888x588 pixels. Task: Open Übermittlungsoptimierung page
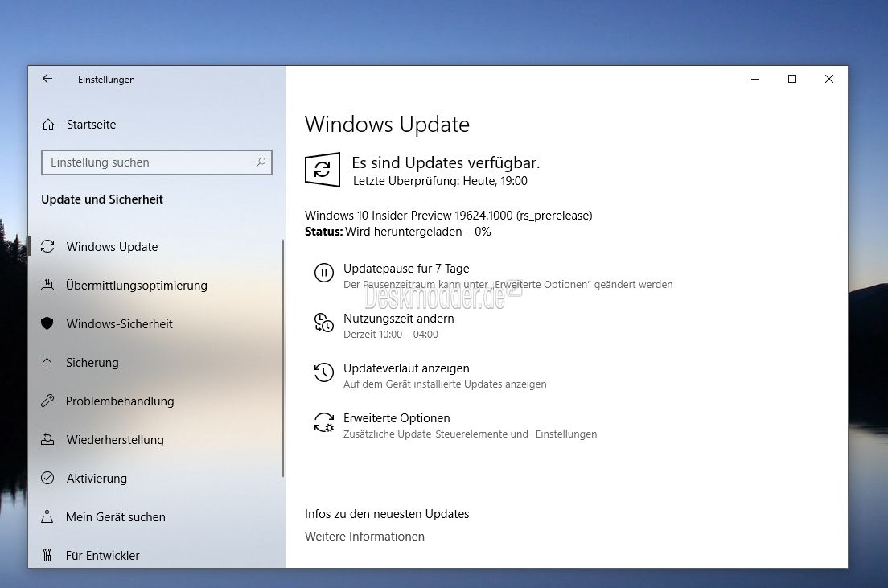coord(137,285)
